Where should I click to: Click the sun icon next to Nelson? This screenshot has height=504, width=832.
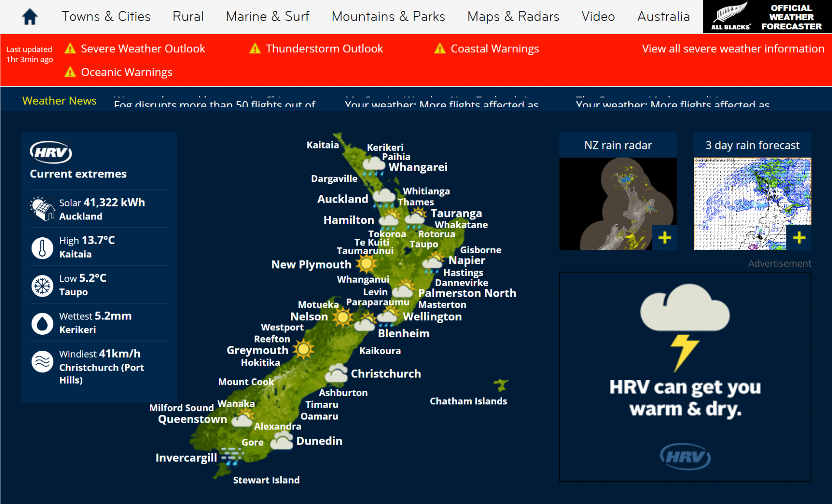[x=343, y=317]
